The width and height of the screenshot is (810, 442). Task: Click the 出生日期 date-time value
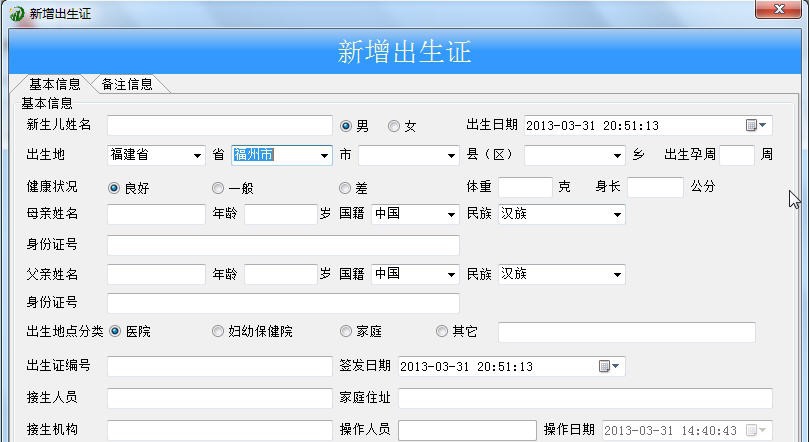click(592, 125)
